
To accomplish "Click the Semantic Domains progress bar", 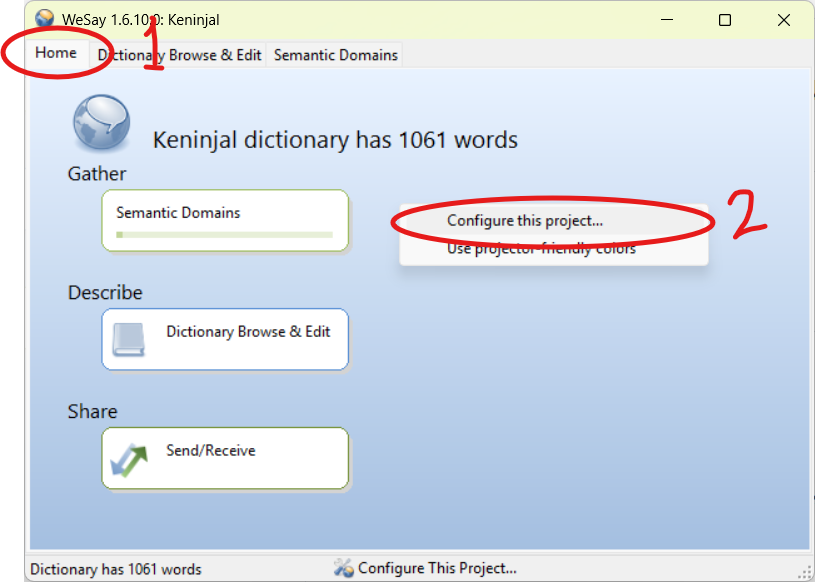I will coord(224,235).
